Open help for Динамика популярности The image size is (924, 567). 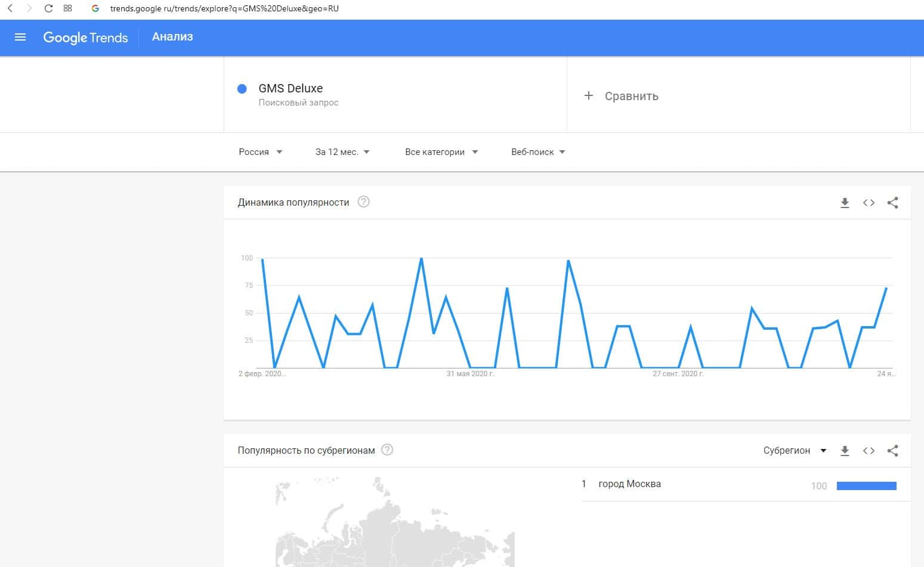(363, 202)
